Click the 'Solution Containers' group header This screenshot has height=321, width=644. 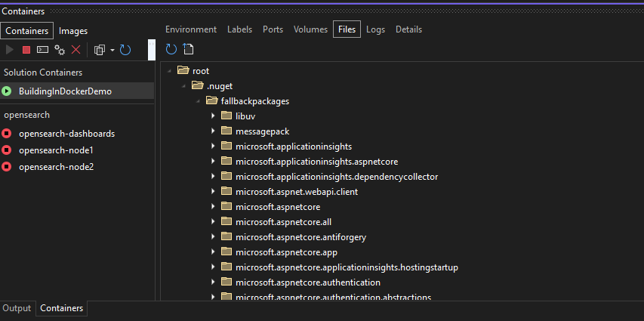coord(43,73)
